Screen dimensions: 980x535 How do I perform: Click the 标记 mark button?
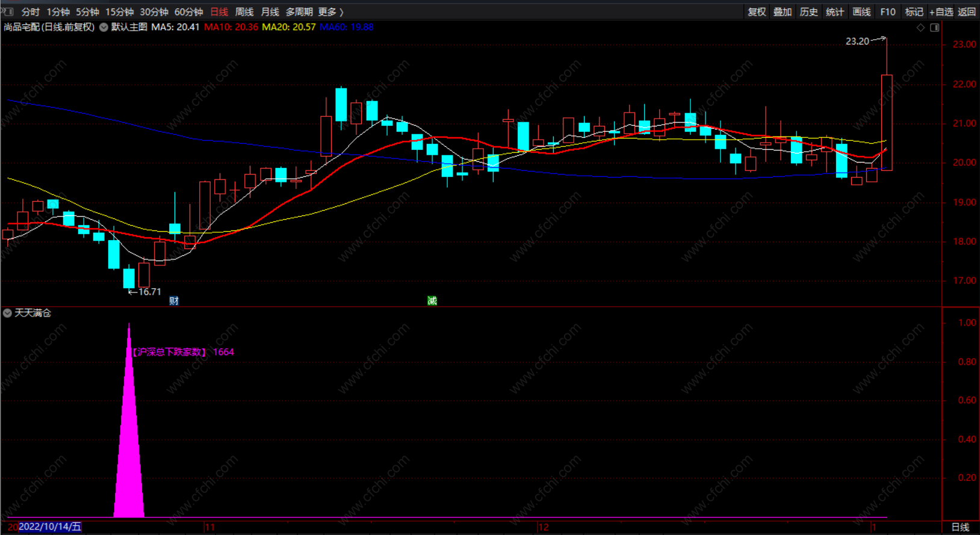(x=914, y=12)
